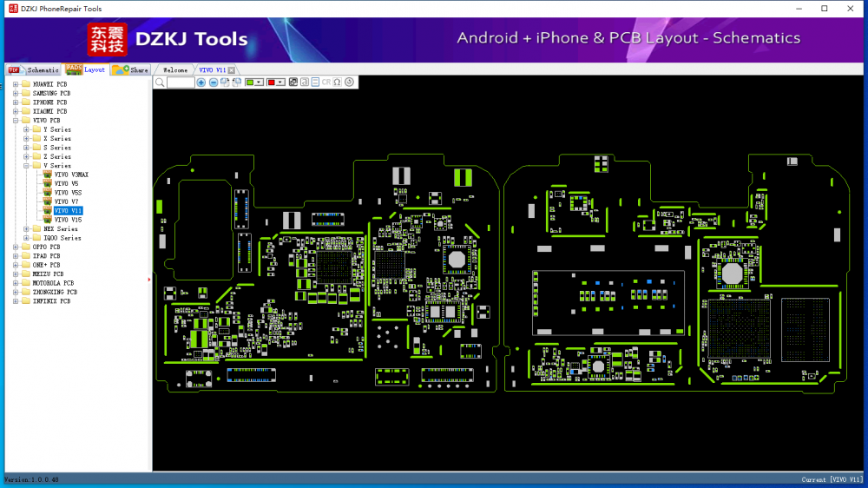Toggle the blue-outlined lines list icon

[315, 82]
